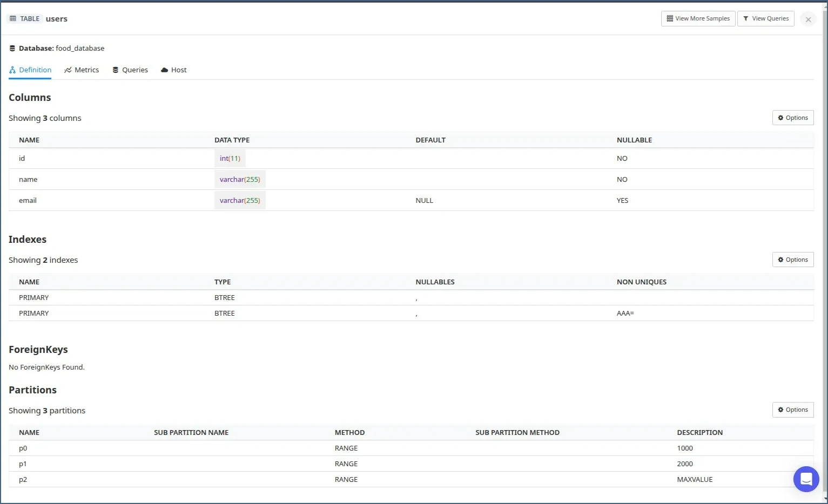Screen dimensions: 828x504
Task: Click the int(11) data type tag
Action: point(230,159)
